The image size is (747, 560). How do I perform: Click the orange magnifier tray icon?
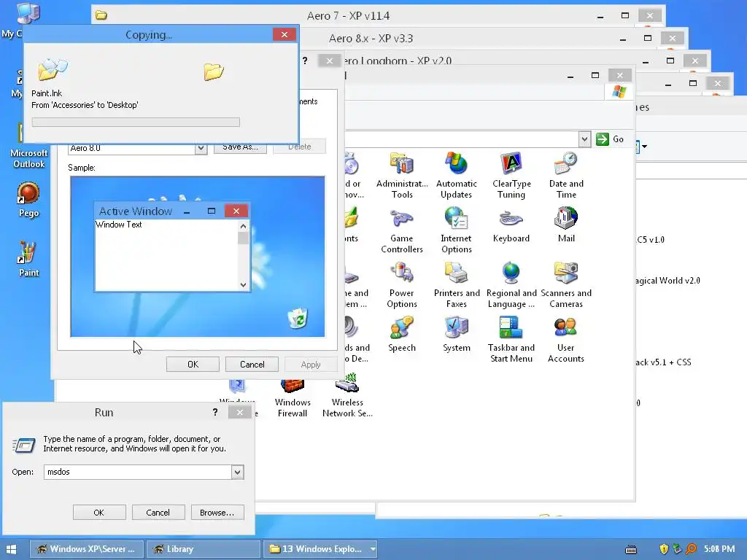692,549
